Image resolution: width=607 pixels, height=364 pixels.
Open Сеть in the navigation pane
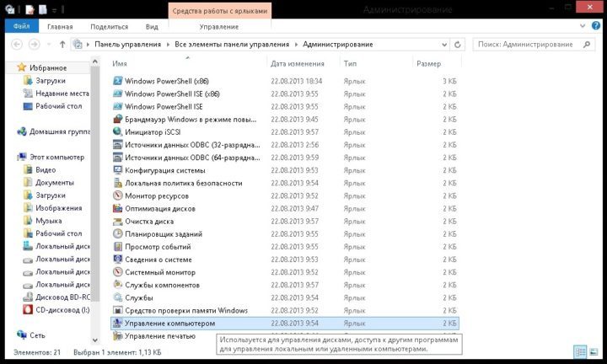pos(37,335)
